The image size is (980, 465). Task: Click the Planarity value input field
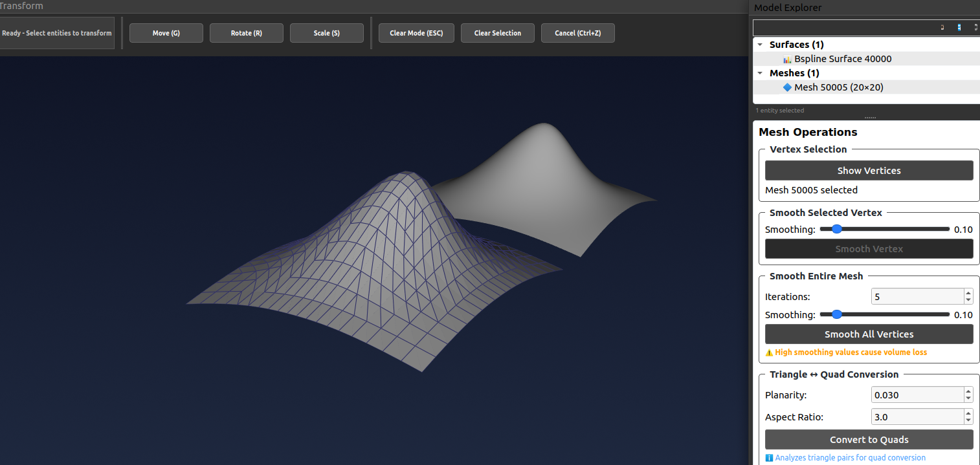(x=917, y=395)
